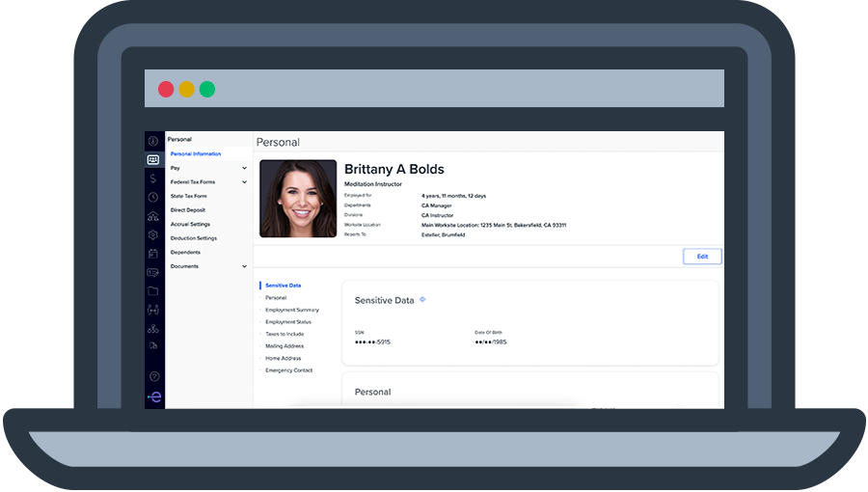Viewport: 868px width, 492px height.
Task: Open the Direct Deposit menu item
Action: click(188, 210)
